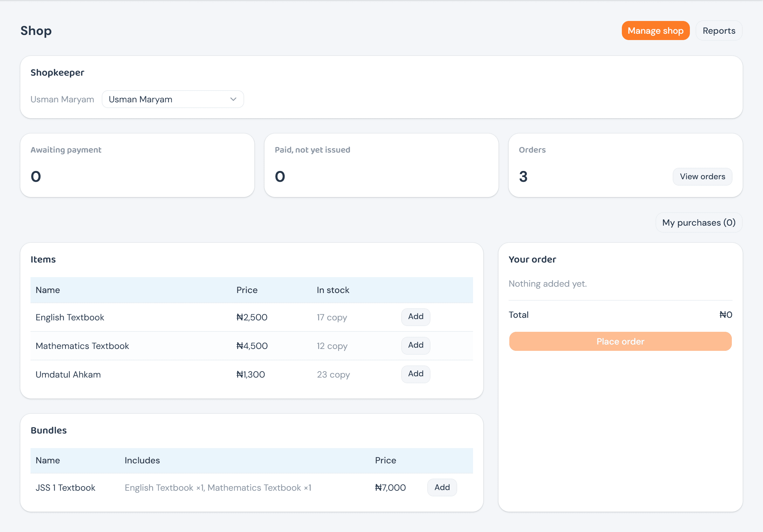Click the grey Usman Maryam label
Image resolution: width=763 pixels, height=532 pixels.
pyautogui.click(x=62, y=99)
